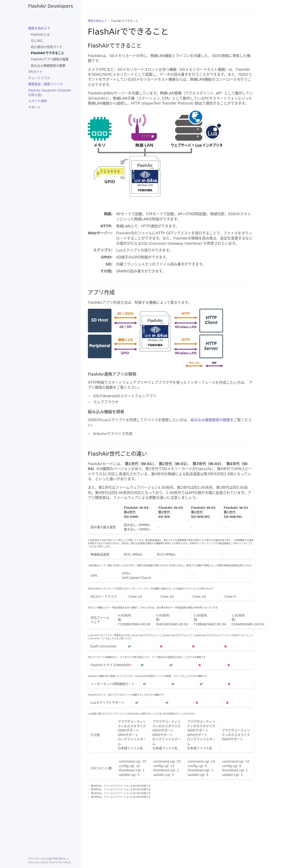The image size is (289, 868).
Task: Click the green checkmark in the Eyefi Connected row
Action: coord(129,646)
